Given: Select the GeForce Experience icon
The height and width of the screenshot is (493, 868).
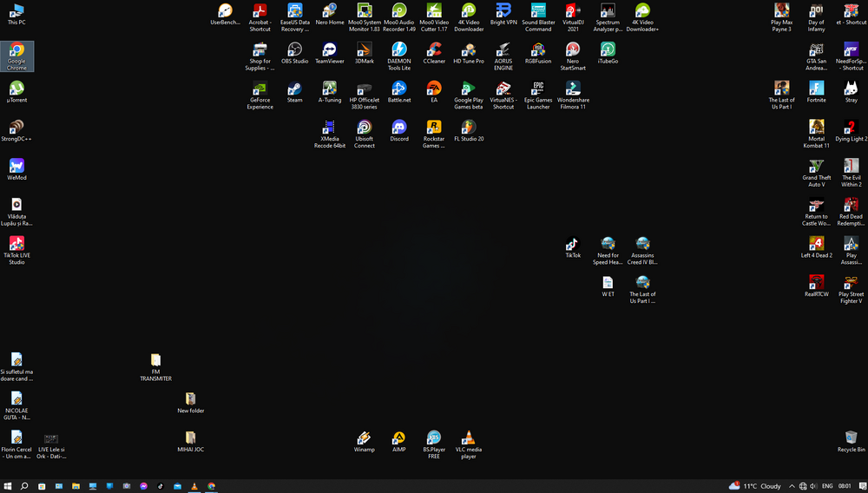Looking at the screenshot, I should coord(260,95).
